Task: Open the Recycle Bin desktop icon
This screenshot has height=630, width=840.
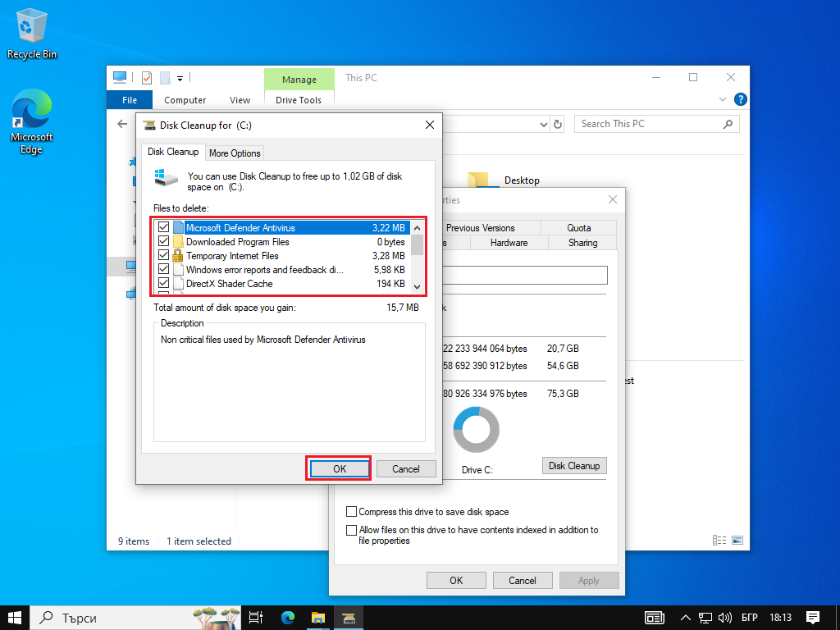Action: click(32, 33)
